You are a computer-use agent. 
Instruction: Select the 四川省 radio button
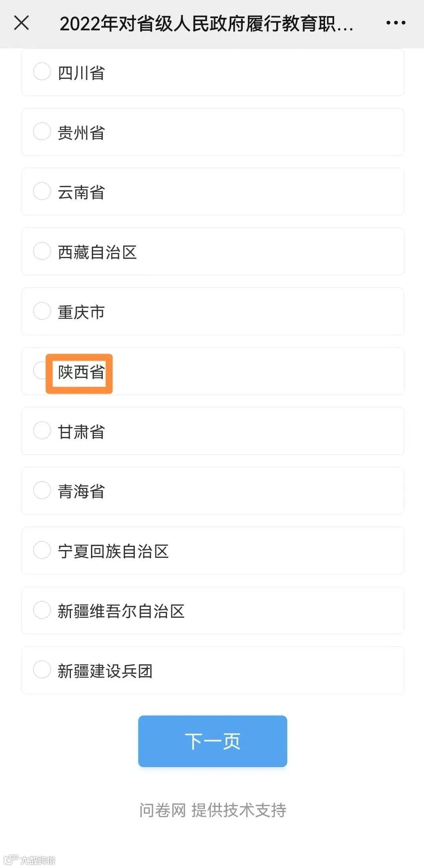[x=42, y=72]
